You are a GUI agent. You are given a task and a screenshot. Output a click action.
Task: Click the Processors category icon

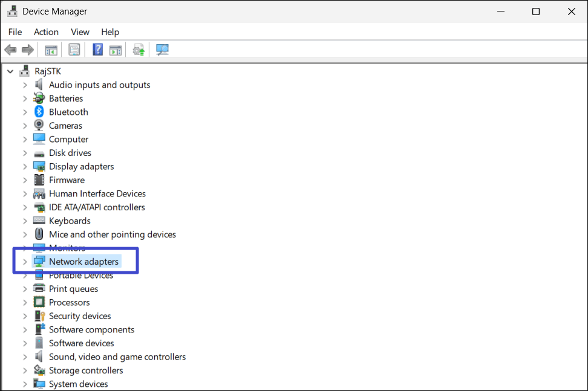coord(38,302)
